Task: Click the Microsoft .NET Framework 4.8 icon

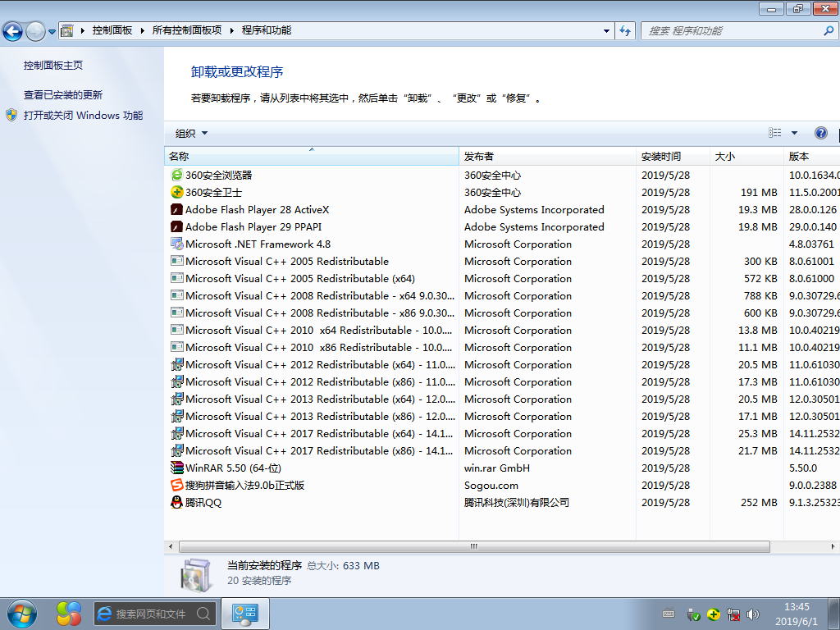Action: [177, 244]
